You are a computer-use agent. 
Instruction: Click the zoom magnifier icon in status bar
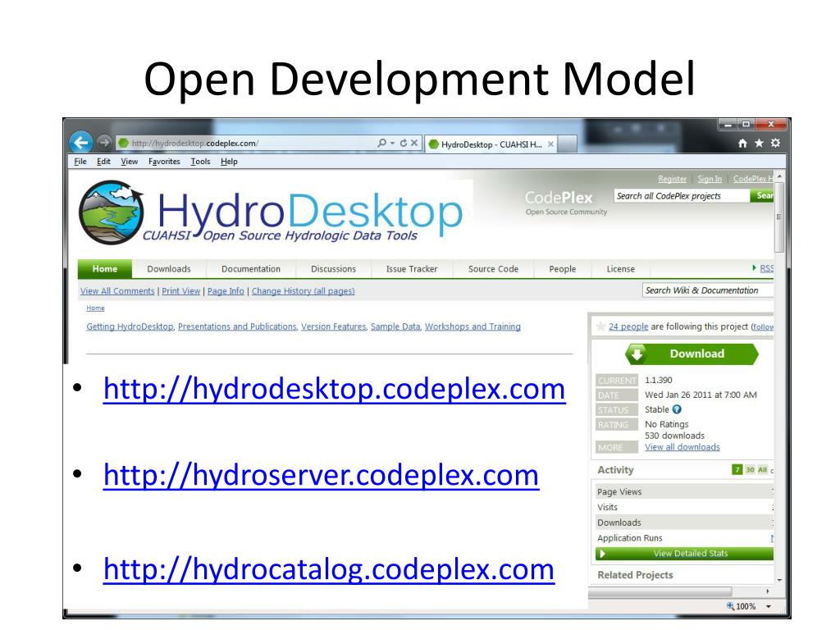click(x=730, y=606)
